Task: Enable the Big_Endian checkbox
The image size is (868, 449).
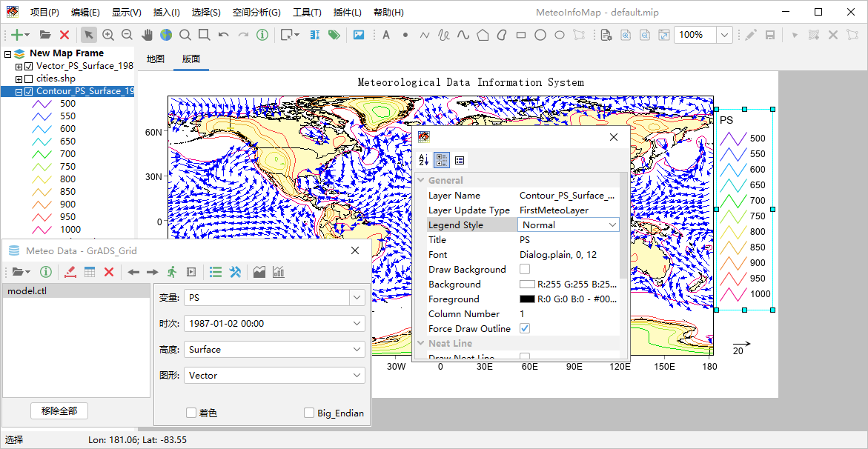Action: point(309,413)
